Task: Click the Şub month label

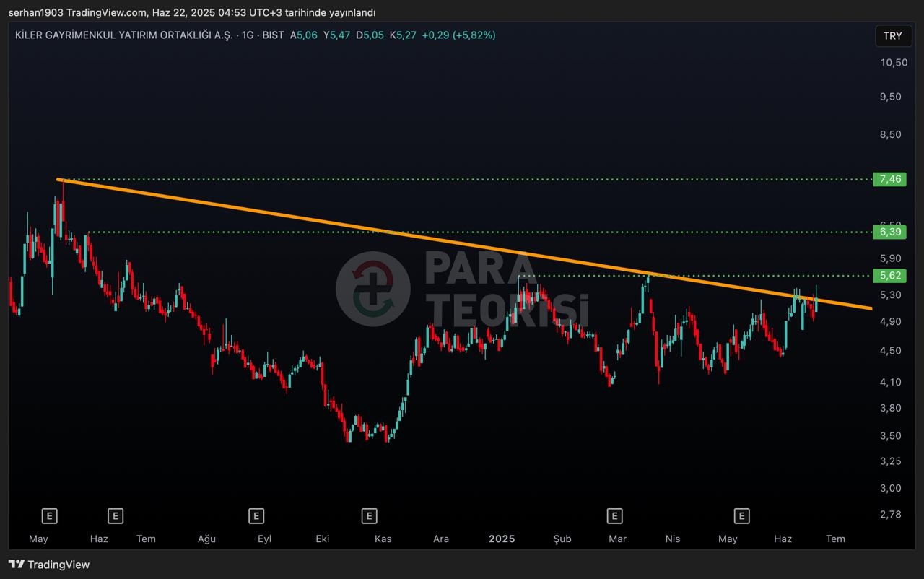Action: tap(562, 539)
